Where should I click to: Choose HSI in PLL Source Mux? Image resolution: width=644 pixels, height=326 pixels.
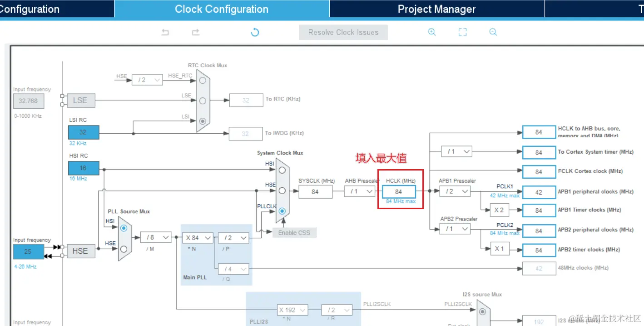coord(124,228)
